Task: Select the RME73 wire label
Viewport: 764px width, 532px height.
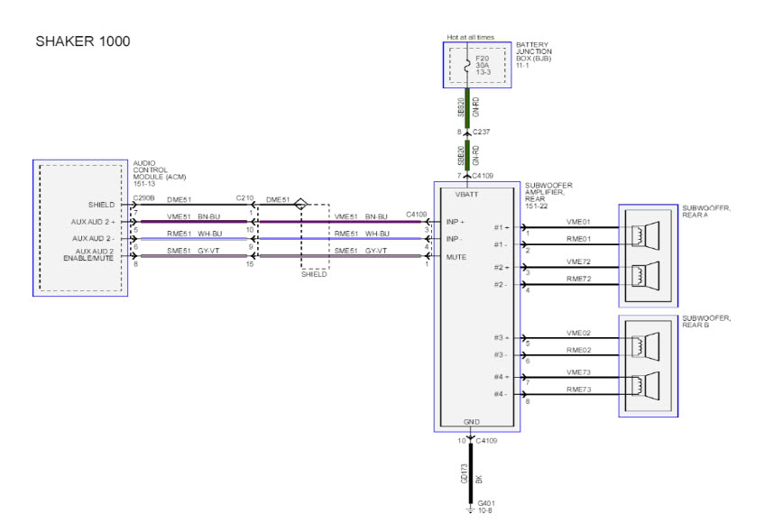Action: pyautogui.click(x=578, y=390)
